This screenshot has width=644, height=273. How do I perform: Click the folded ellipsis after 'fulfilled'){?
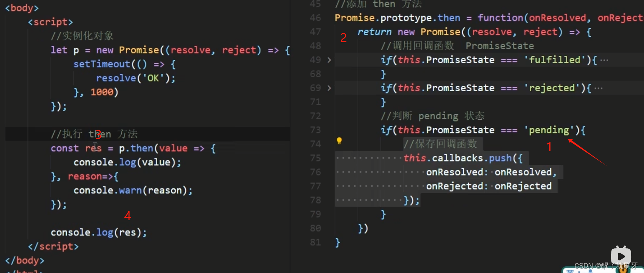pos(604,60)
